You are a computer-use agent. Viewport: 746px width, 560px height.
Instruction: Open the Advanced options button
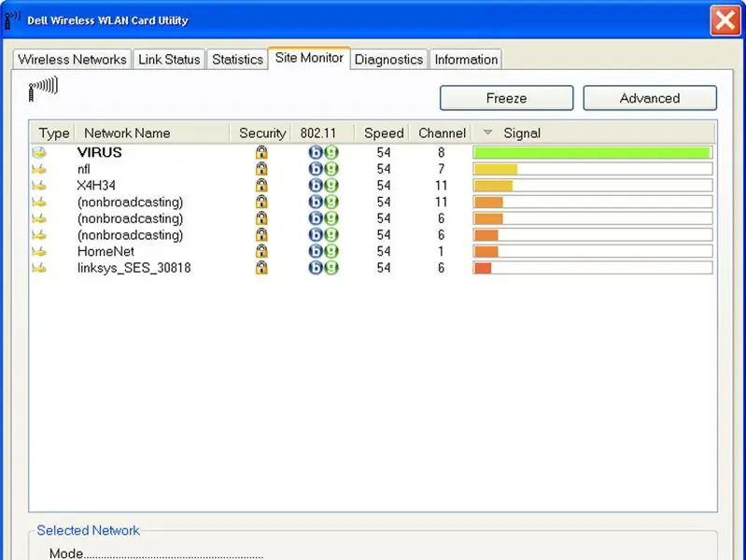coord(650,98)
